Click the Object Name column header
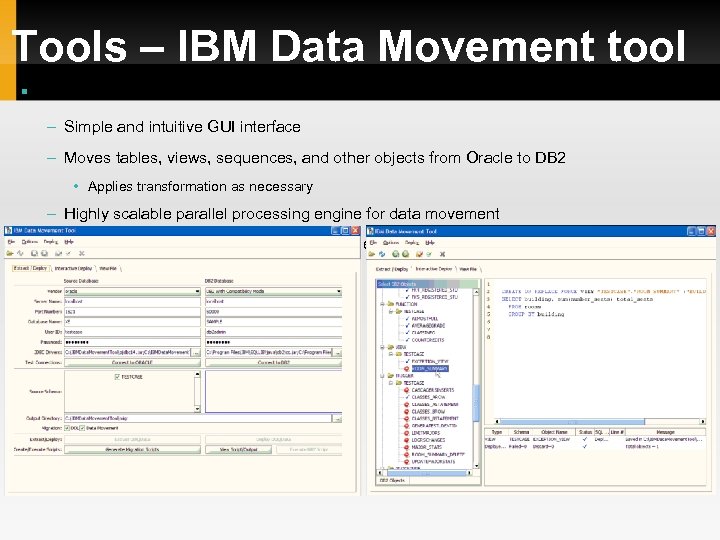This screenshot has height=540, width=720. coord(554,432)
